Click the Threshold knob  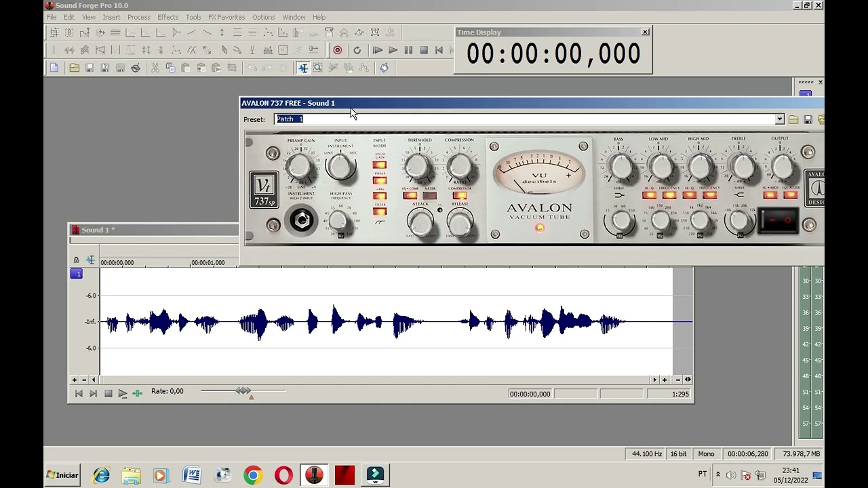[x=418, y=166]
